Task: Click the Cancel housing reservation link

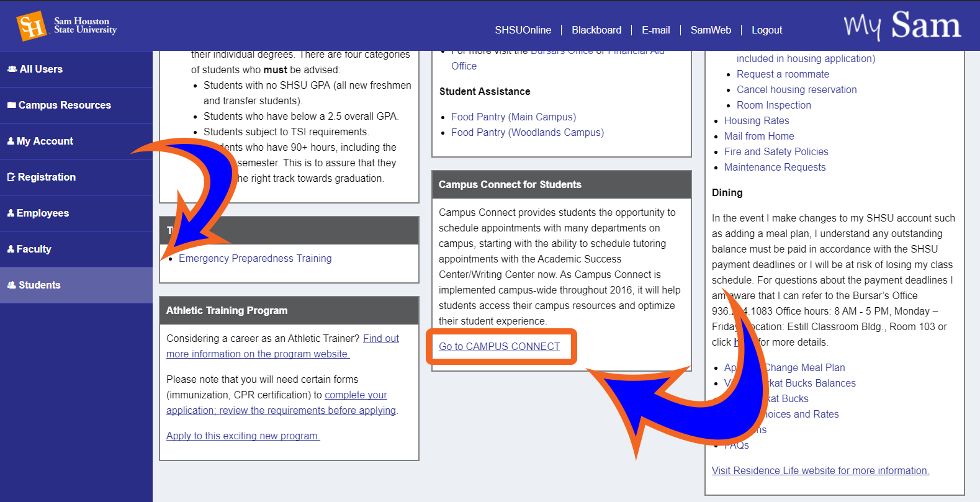Action: 796,89
